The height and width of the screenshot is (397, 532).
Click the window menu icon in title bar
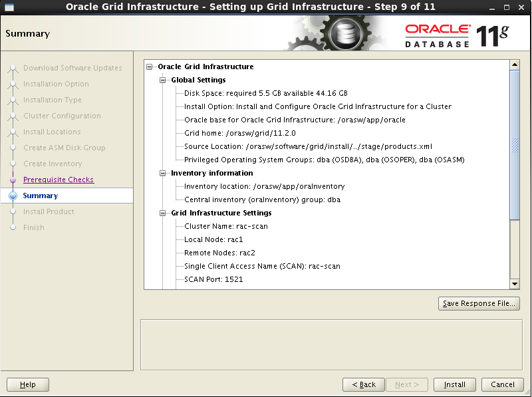point(9,7)
